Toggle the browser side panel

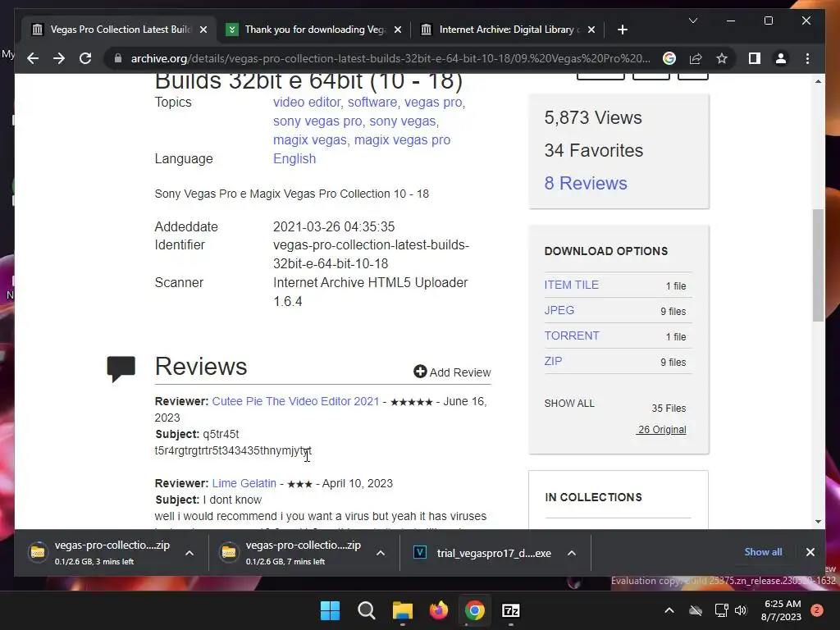click(x=755, y=58)
